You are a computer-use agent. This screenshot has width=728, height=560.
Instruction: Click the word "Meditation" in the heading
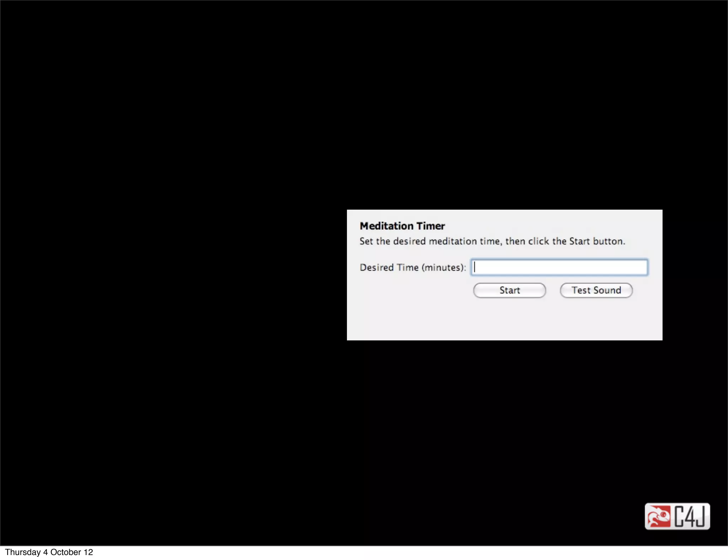coord(386,226)
